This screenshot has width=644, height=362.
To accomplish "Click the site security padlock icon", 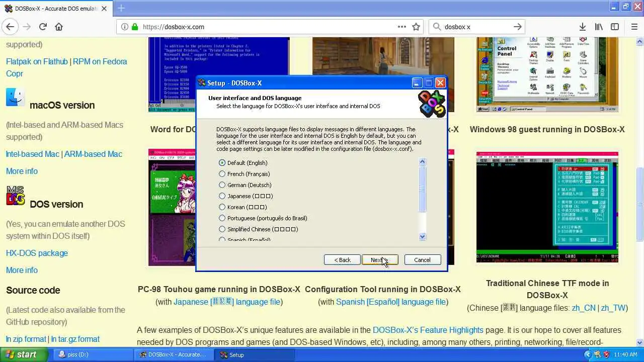I will click(x=134, y=27).
